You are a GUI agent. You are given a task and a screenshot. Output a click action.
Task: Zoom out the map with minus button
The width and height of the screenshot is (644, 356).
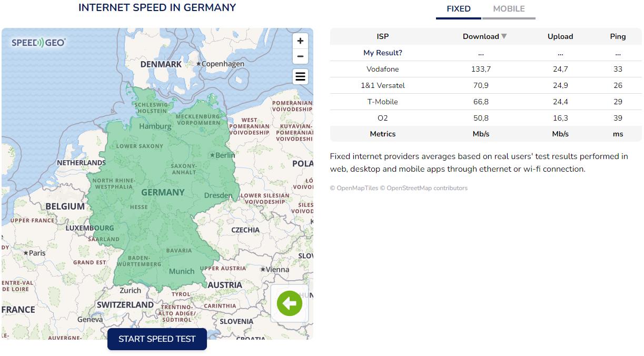coord(300,56)
